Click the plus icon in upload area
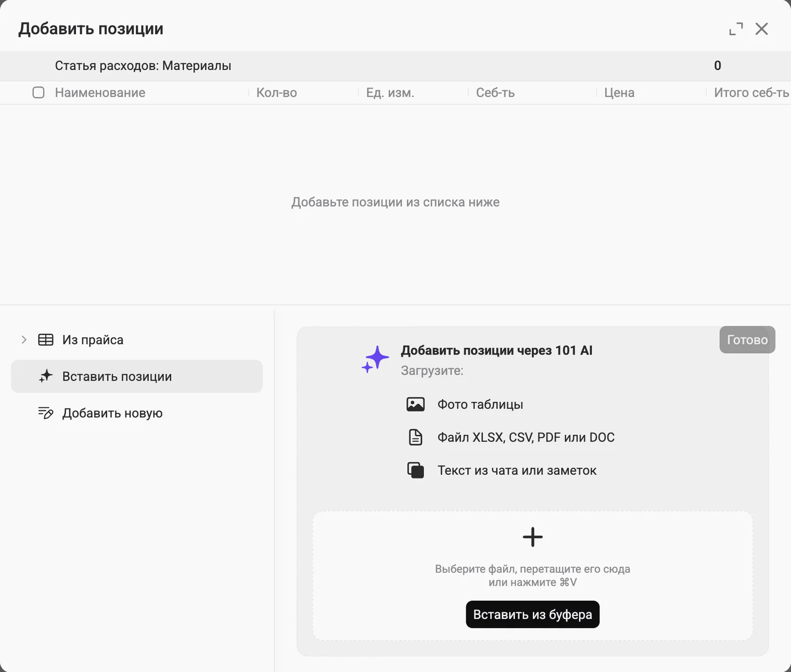791x672 pixels. [532, 537]
